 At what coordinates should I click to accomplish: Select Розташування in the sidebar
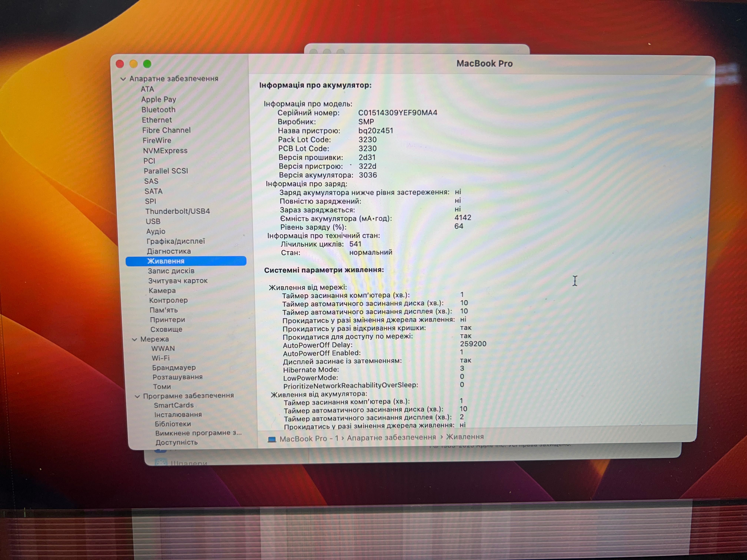tap(177, 377)
